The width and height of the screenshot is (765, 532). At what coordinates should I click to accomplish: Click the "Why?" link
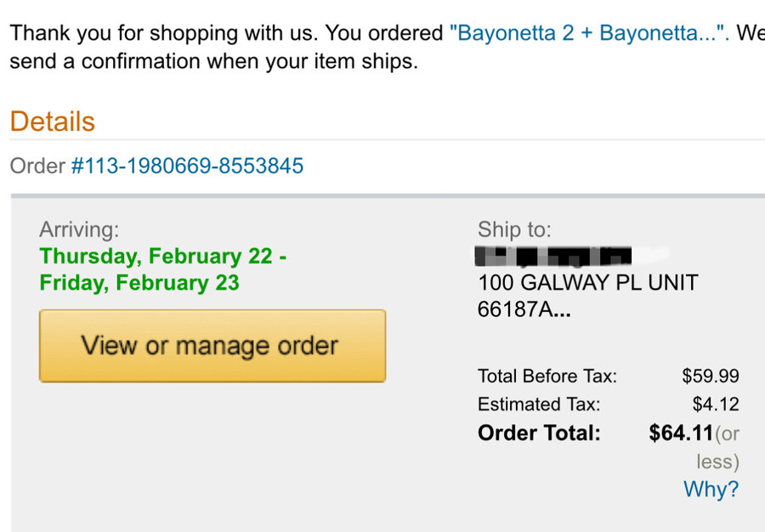point(711,490)
